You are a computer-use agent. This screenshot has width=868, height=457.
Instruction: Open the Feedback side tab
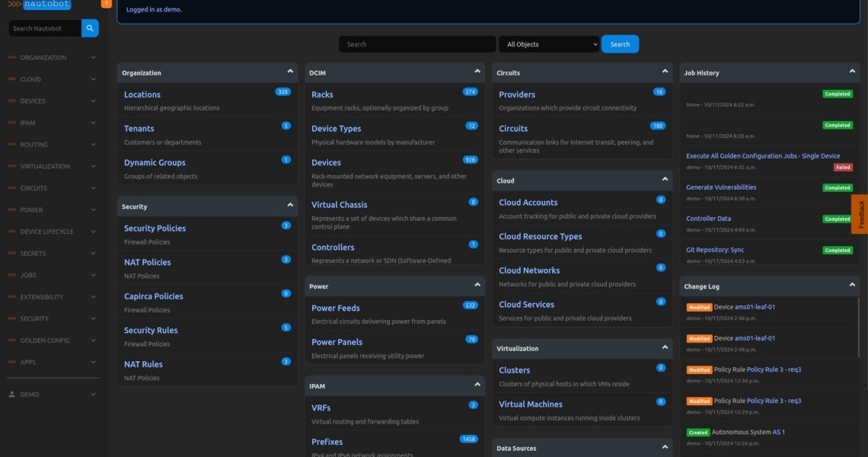pyautogui.click(x=861, y=214)
